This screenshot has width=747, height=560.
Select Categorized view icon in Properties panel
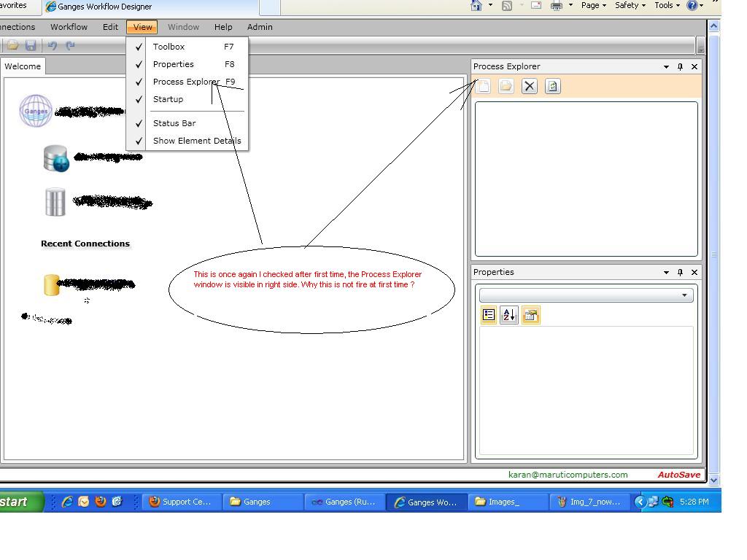[489, 315]
